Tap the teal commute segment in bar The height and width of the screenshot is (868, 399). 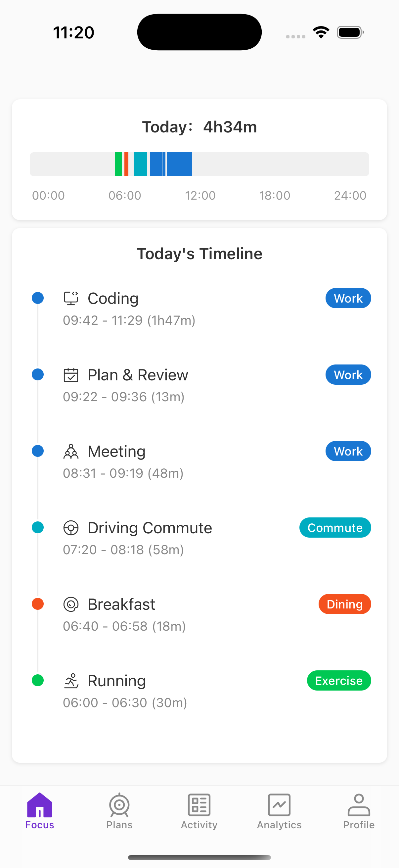pyautogui.click(x=140, y=165)
